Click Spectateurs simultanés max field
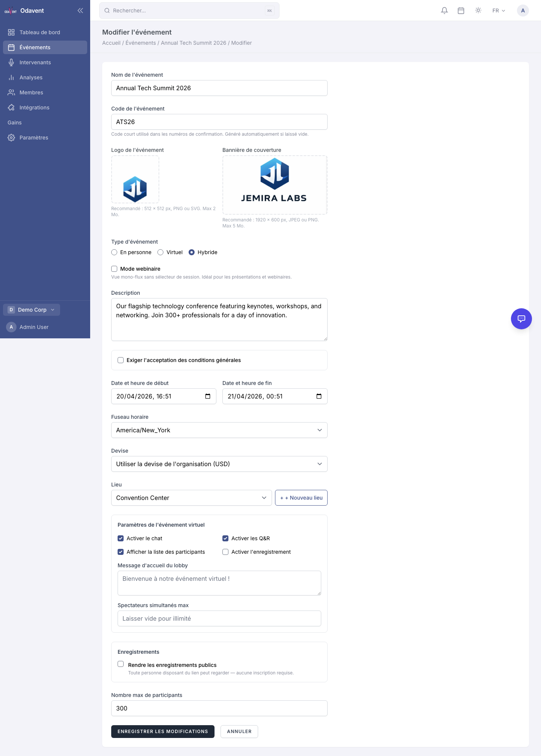Image resolution: width=541 pixels, height=756 pixels. (x=219, y=618)
